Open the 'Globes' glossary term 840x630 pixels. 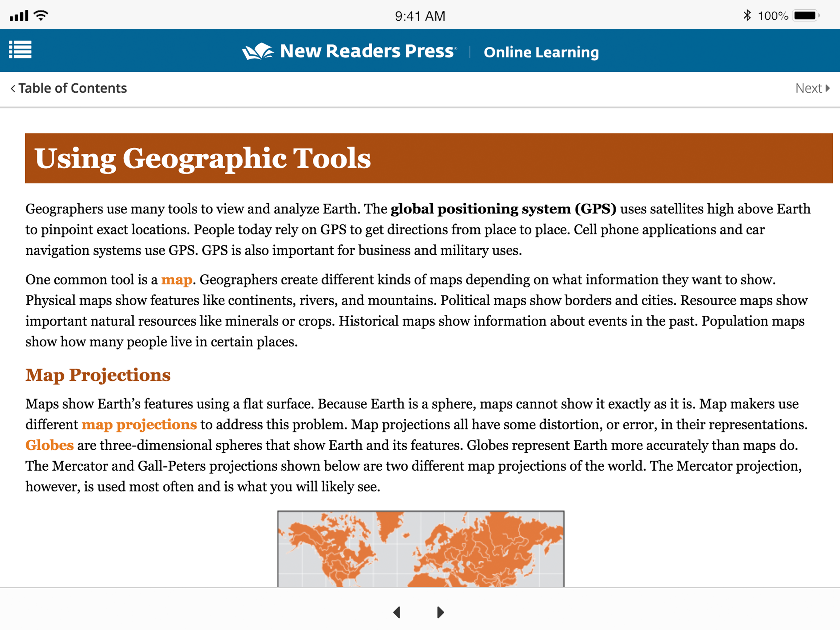coord(50,445)
